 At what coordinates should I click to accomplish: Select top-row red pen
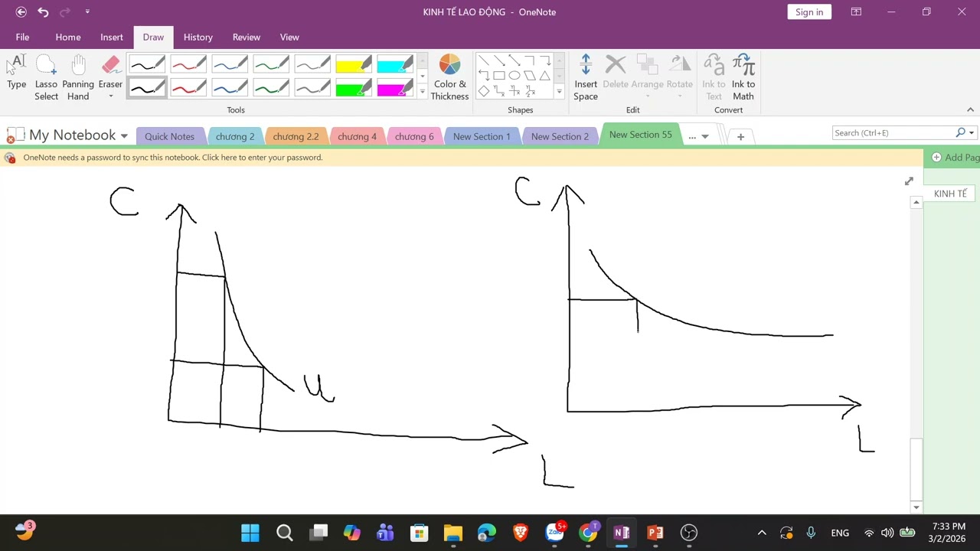click(188, 64)
